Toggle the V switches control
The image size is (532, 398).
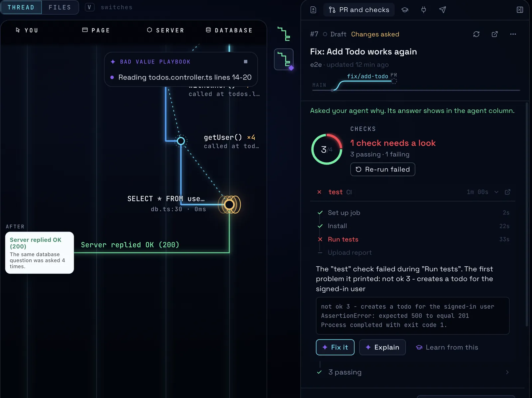pos(89,7)
